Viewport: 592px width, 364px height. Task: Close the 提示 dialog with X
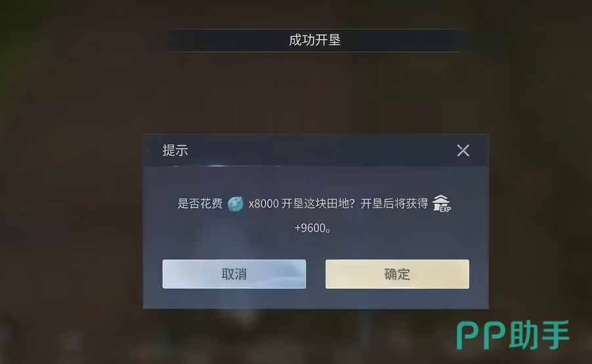pos(463,150)
